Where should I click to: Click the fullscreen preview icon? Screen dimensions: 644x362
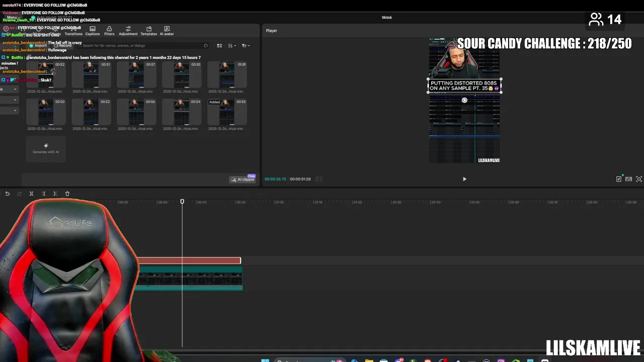pyautogui.click(x=639, y=179)
